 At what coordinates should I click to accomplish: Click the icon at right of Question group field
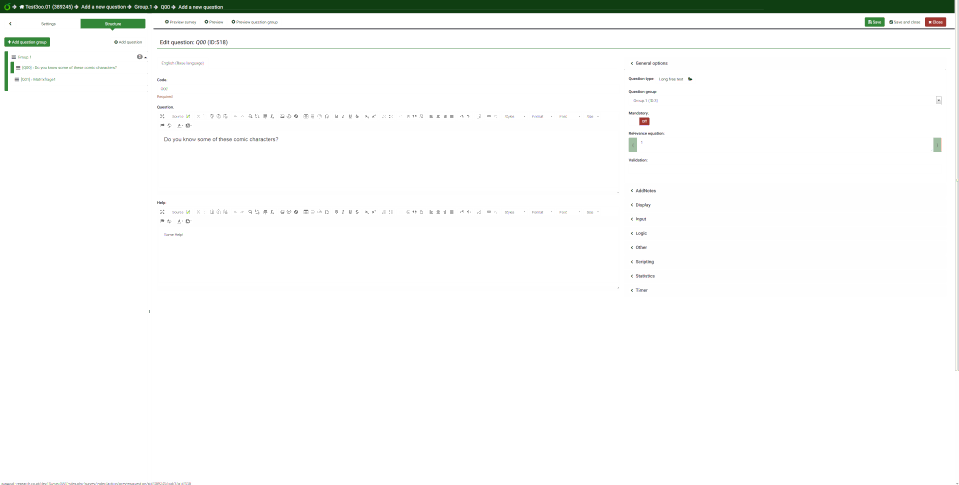(x=938, y=100)
